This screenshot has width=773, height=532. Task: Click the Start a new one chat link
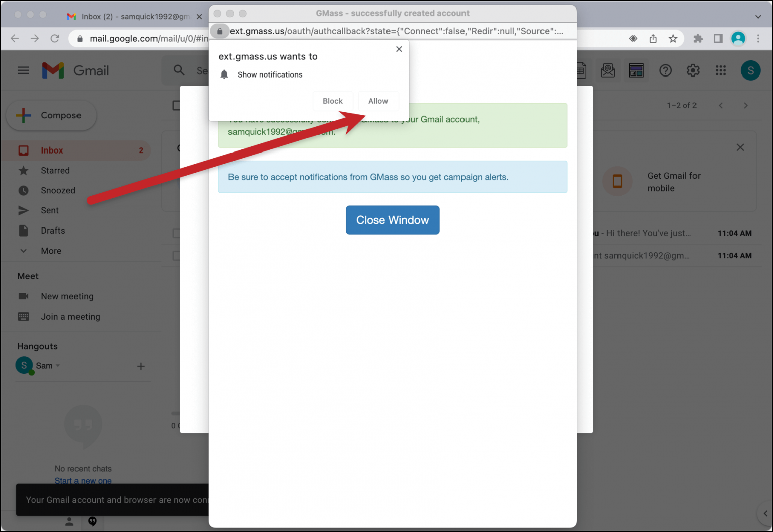point(83,481)
